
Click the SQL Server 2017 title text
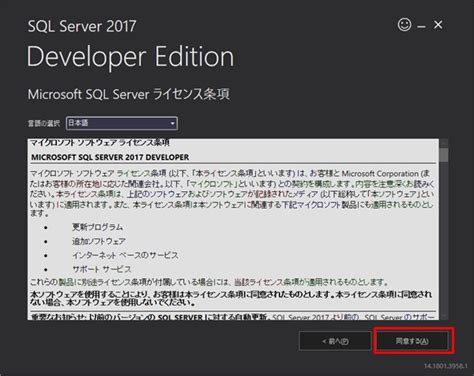coord(82,26)
